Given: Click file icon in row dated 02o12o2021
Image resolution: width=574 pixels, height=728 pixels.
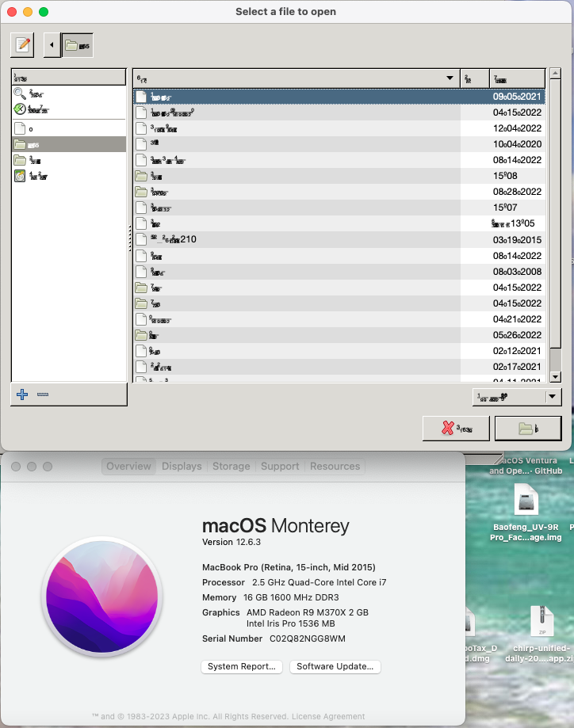Looking at the screenshot, I should pos(141,351).
